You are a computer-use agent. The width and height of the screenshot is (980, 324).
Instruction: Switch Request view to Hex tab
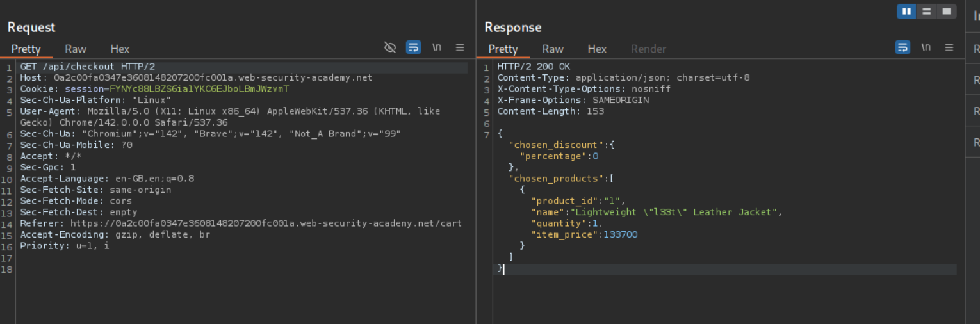click(x=120, y=49)
